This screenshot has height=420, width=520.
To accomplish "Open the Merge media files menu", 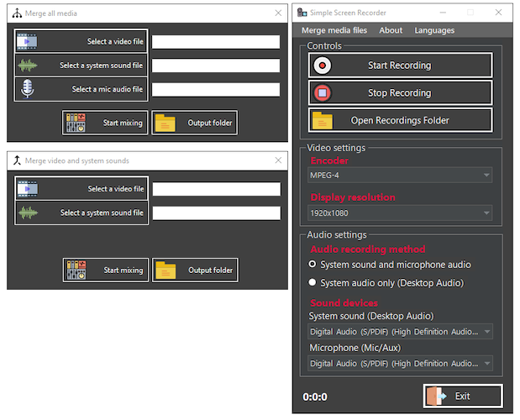I will [334, 30].
